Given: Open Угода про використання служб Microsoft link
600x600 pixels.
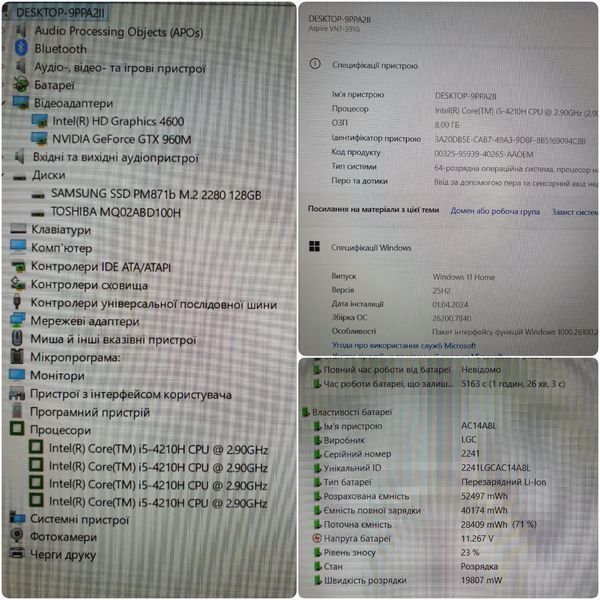Looking at the screenshot, I should click(x=404, y=346).
